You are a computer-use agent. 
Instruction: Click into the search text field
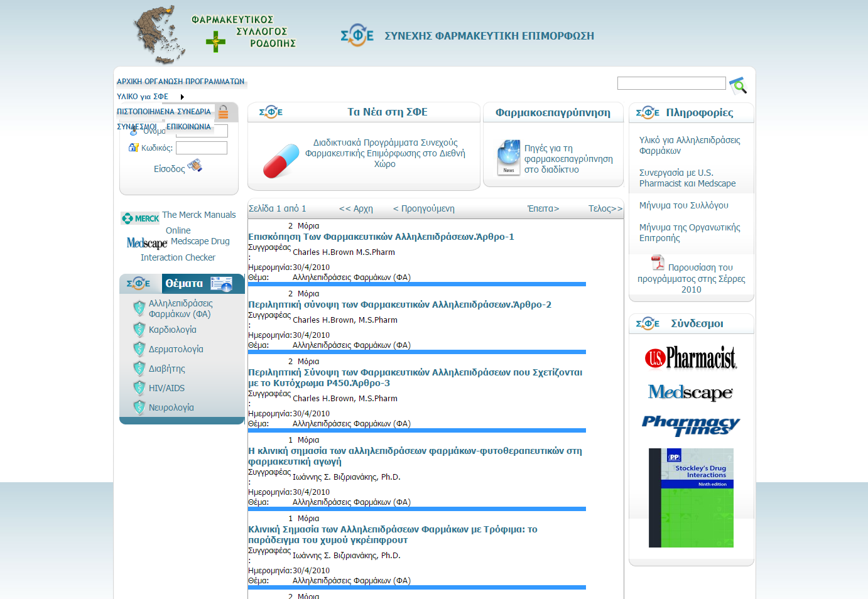(x=671, y=83)
